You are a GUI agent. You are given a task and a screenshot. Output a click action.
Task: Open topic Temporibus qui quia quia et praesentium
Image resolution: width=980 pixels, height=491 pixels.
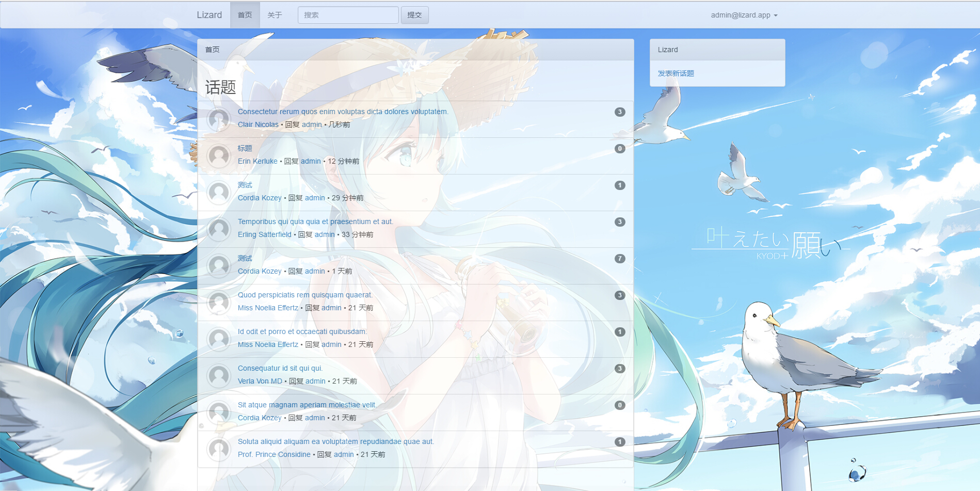tap(315, 221)
